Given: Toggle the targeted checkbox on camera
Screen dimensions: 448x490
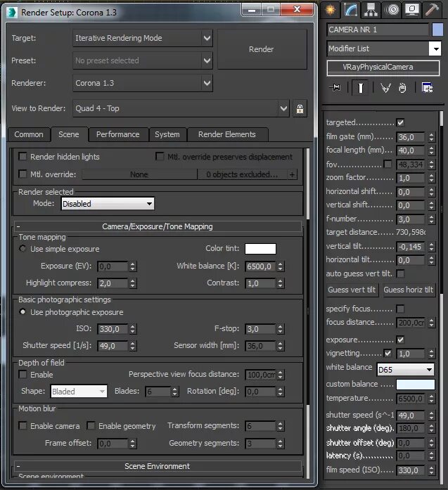Looking at the screenshot, I should tap(400, 122).
